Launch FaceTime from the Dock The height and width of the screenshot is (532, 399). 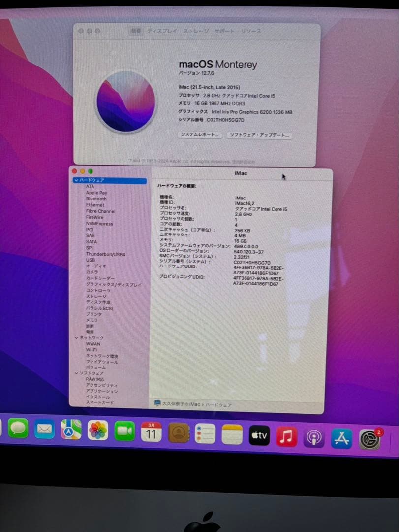124,431
